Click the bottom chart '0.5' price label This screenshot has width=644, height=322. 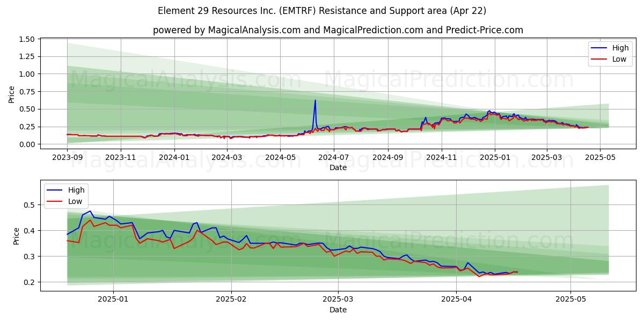pyautogui.click(x=28, y=205)
